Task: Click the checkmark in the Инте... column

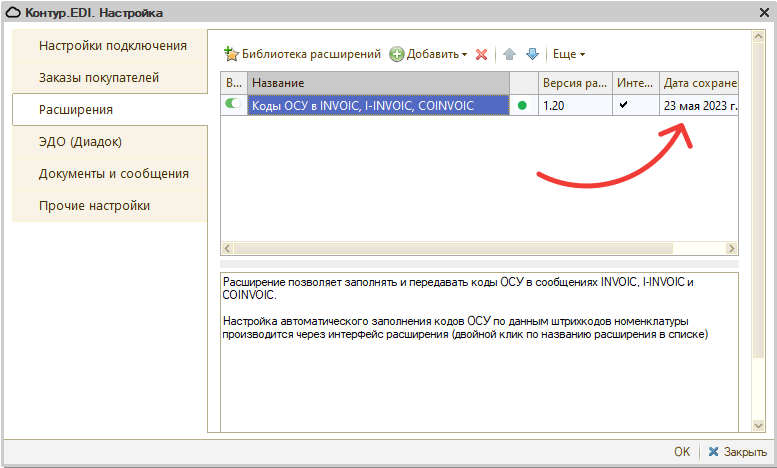Action: point(624,104)
